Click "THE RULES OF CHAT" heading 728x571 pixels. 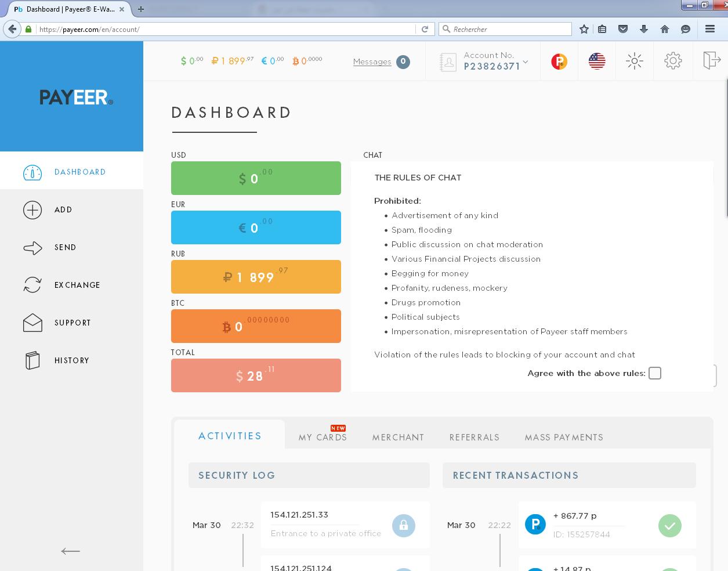(418, 178)
